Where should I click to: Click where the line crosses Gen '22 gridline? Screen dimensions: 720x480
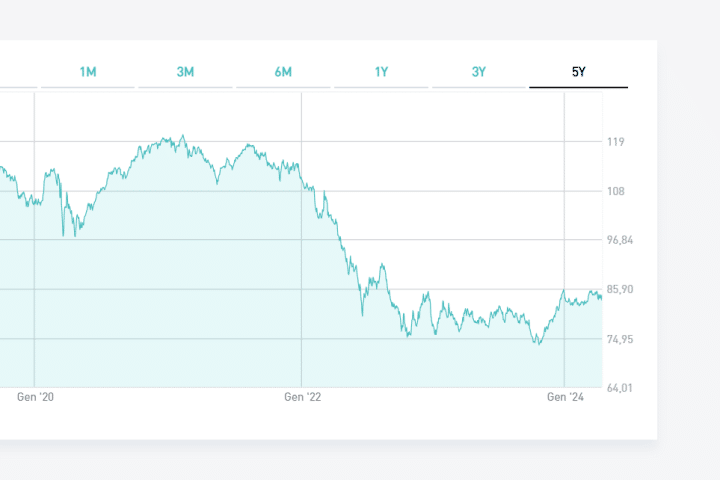(301, 178)
